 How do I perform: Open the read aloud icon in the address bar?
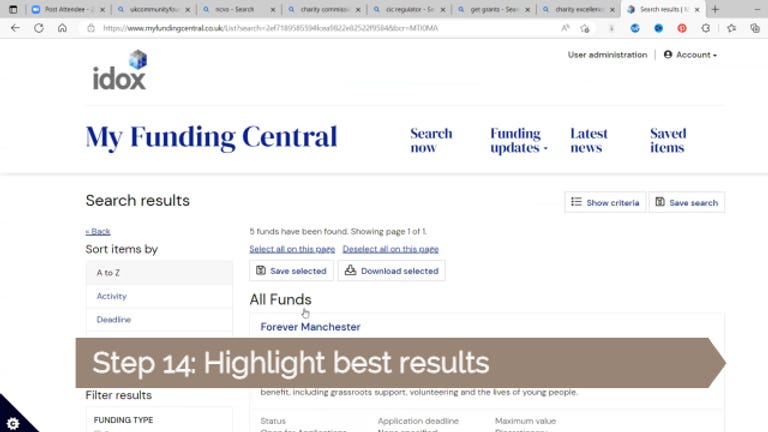[565, 28]
